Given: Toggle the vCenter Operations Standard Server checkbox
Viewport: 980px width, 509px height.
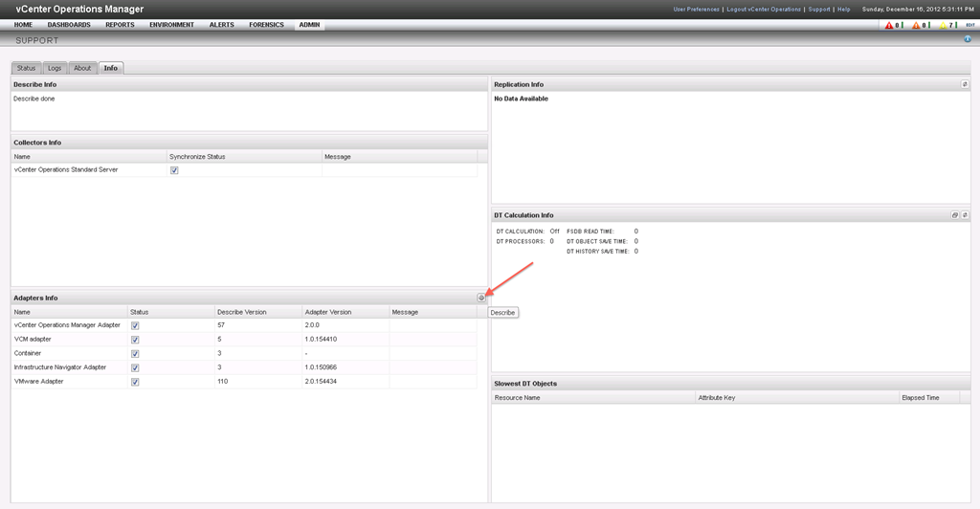Looking at the screenshot, I should pyautogui.click(x=174, y=170).
